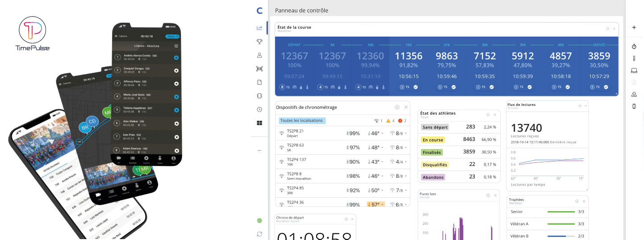The image size is (644, 240).
Task: Click the Toutes les localisations filter
Action: (301, 120)
